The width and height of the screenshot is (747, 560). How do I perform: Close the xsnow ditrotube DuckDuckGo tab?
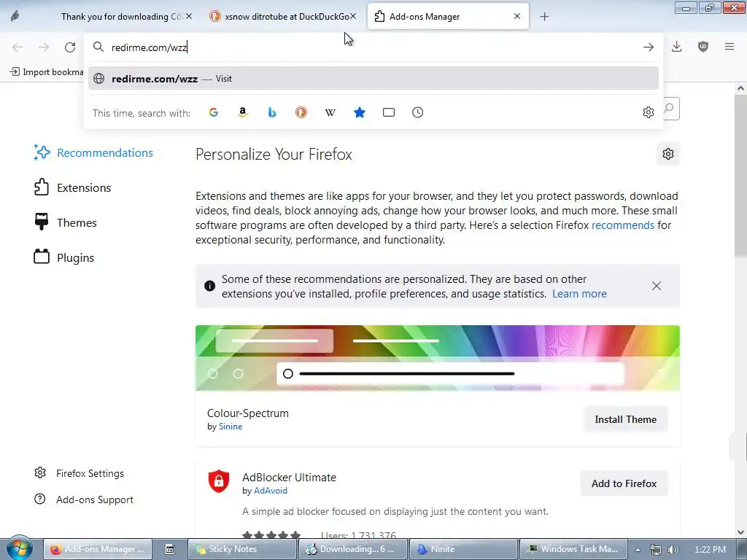pos(353,16)
